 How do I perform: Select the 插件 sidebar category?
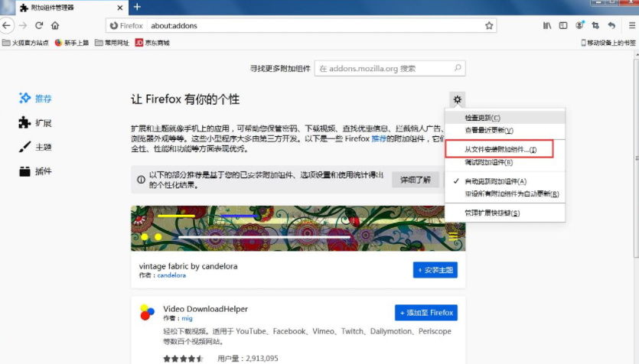click(35, 171)
